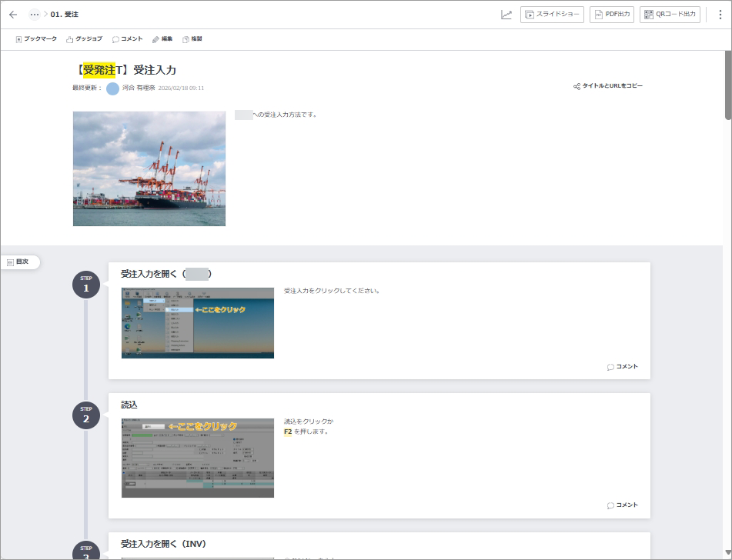The image size is (732, 560).
Task: Expand the 目次 table of contents
Action: point(19,262)
